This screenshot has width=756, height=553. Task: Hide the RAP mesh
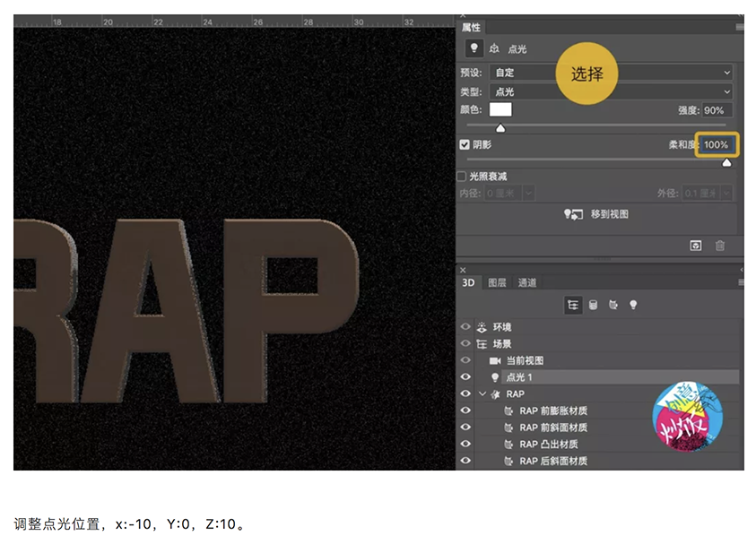(465, 393)
